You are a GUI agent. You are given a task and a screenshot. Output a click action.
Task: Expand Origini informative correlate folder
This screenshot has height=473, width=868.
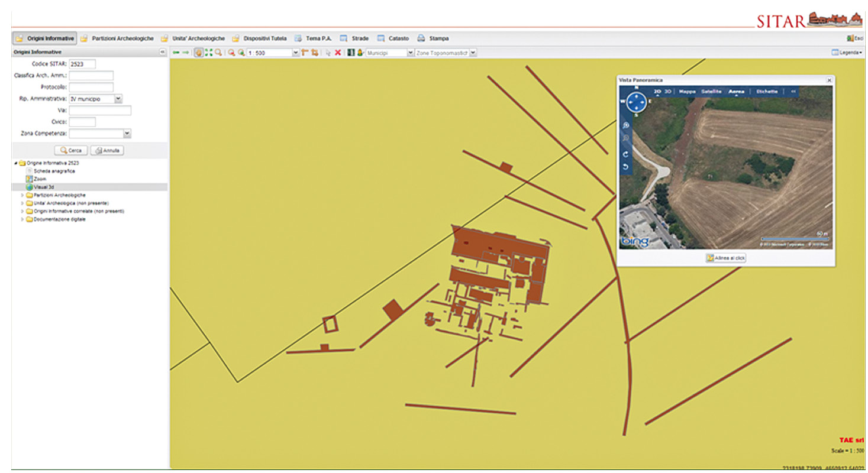tap(23, 211)
